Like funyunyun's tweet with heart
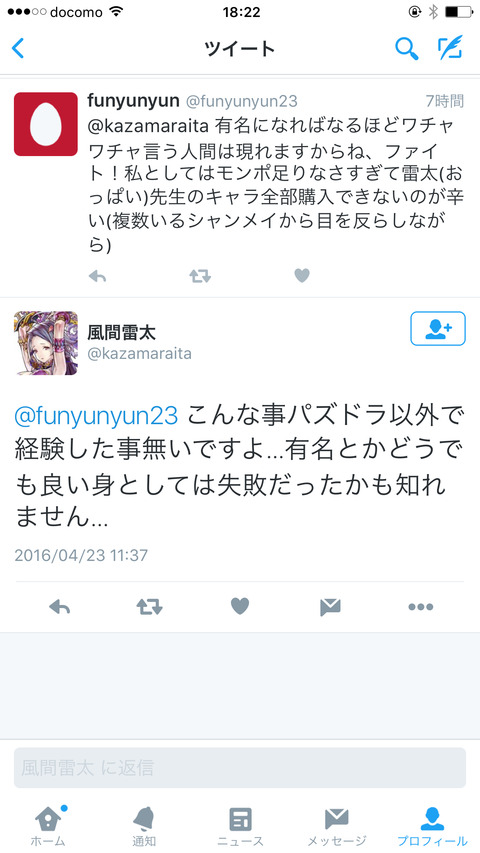 (301, 276)
